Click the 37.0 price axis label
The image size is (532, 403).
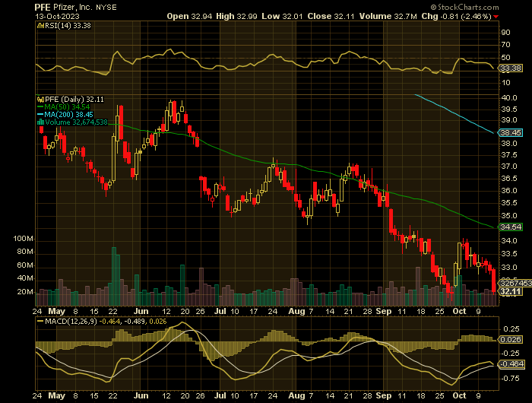[x=509, y=167]
